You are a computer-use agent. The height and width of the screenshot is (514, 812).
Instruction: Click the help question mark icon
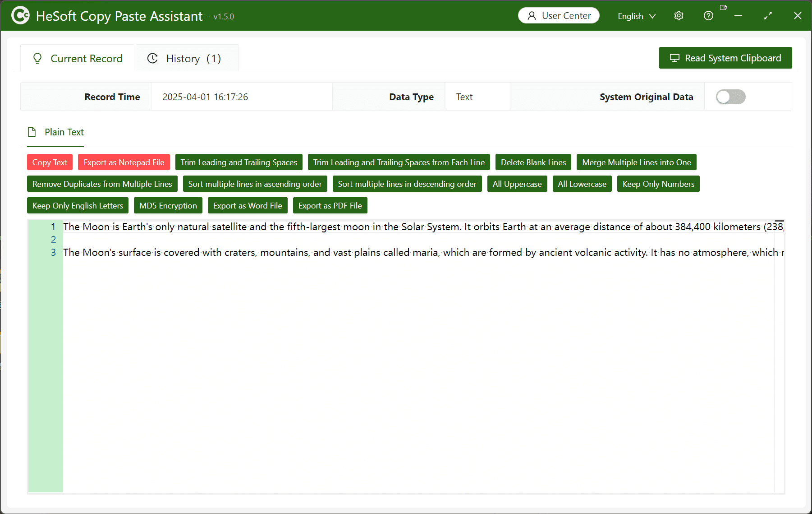[x=708, y=16]
